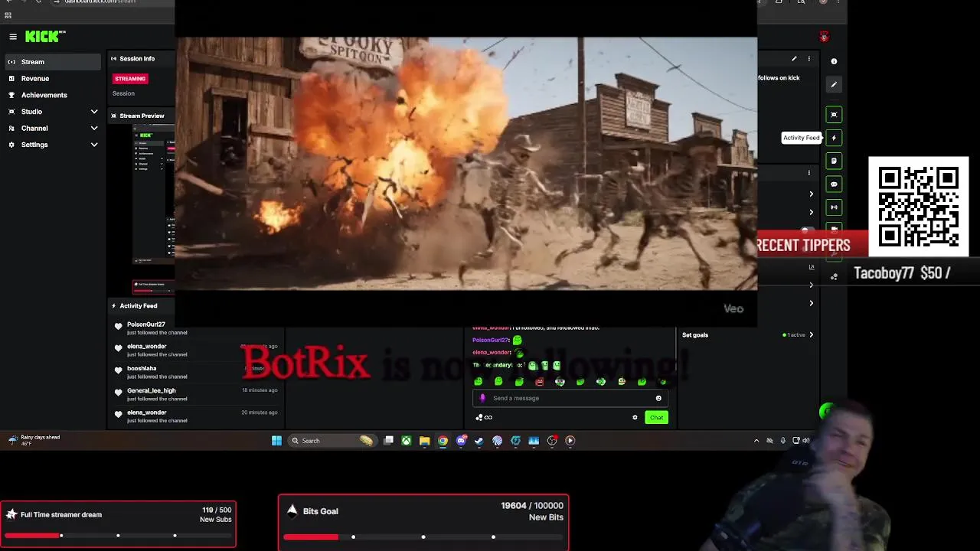This screenshot has height=551, width=980.
Task: Toggle the stream preview widget in the right rail
Action: (x=834, y=115)
